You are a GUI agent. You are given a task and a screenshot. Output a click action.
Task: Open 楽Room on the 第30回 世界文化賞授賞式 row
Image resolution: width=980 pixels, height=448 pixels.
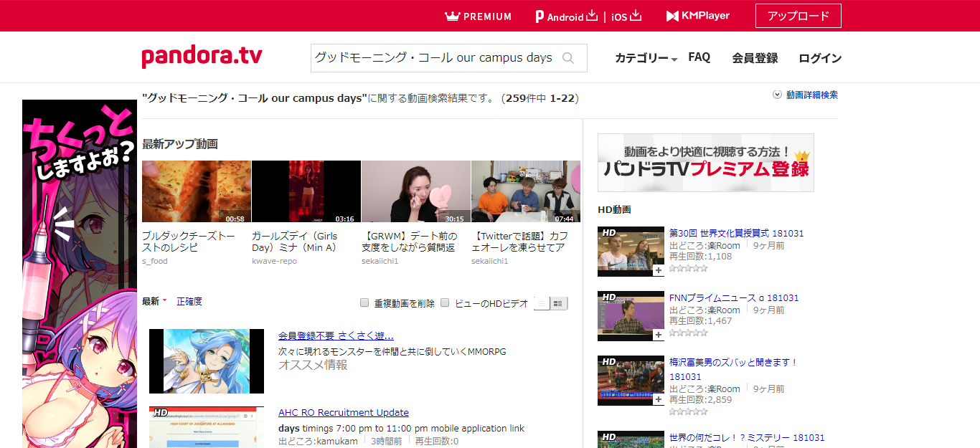pyautogui.click(x=722, y=245)
